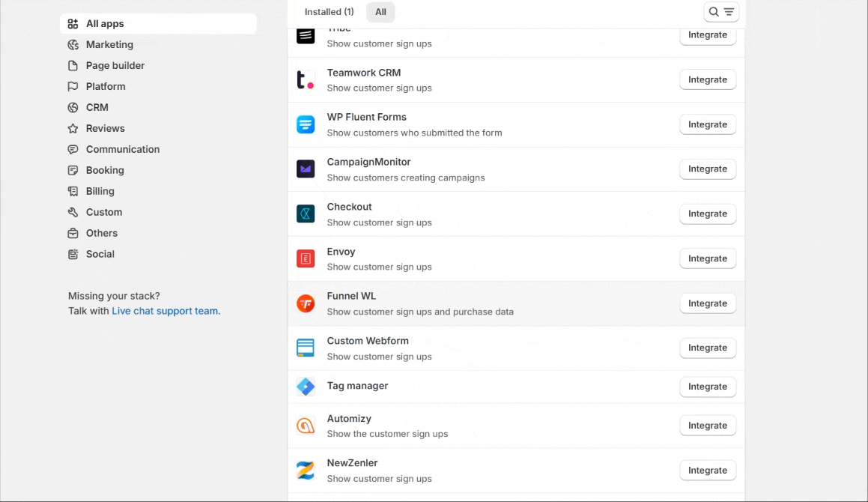Click 'Show customers creating campaigns' description
Screen dimensions: 868x502
point(406,178)
